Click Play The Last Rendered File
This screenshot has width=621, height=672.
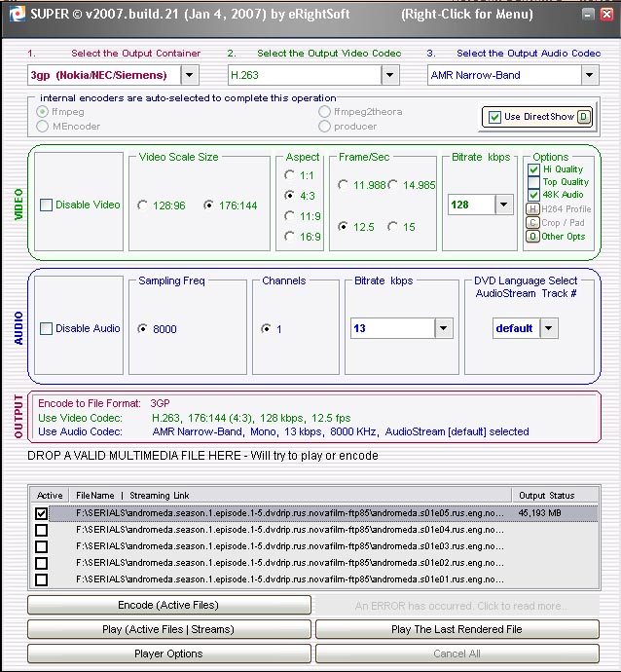(457, 629)
